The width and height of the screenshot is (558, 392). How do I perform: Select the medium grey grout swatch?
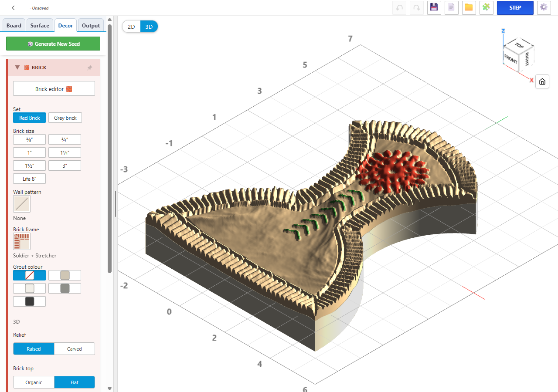pyautogui.click(x=65, y=288)
